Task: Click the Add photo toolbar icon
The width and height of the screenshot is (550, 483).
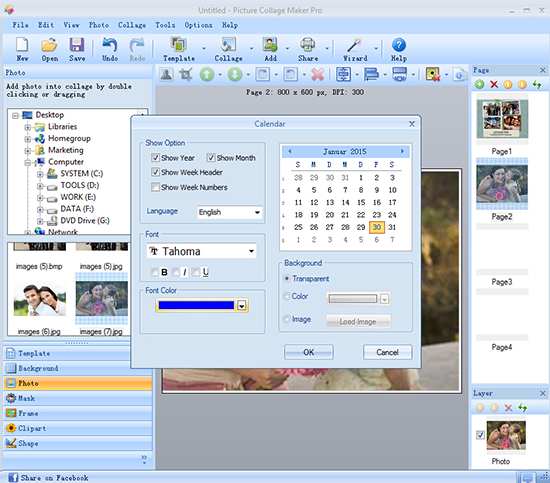Action: click(x=270, y=45)
